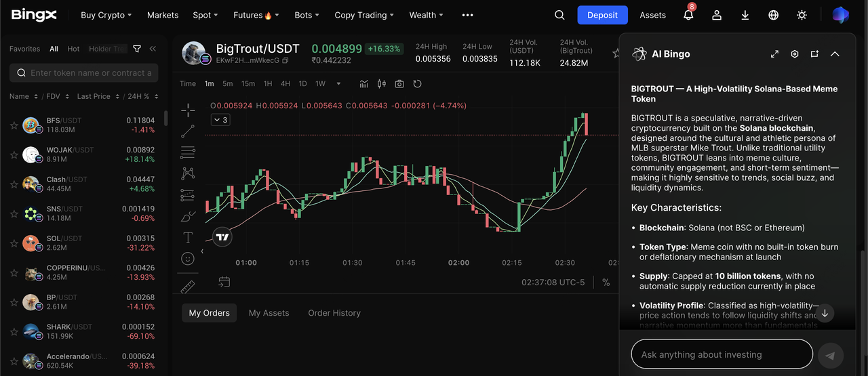868x376 pixels.
Task: Expand more time intervals dropdown
Action: (x=339, y=84)
